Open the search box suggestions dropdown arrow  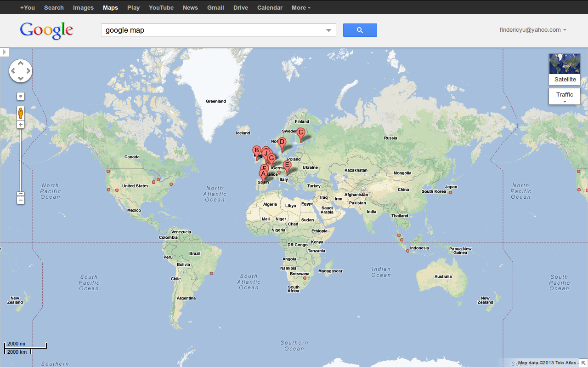(x=328, y=31)
